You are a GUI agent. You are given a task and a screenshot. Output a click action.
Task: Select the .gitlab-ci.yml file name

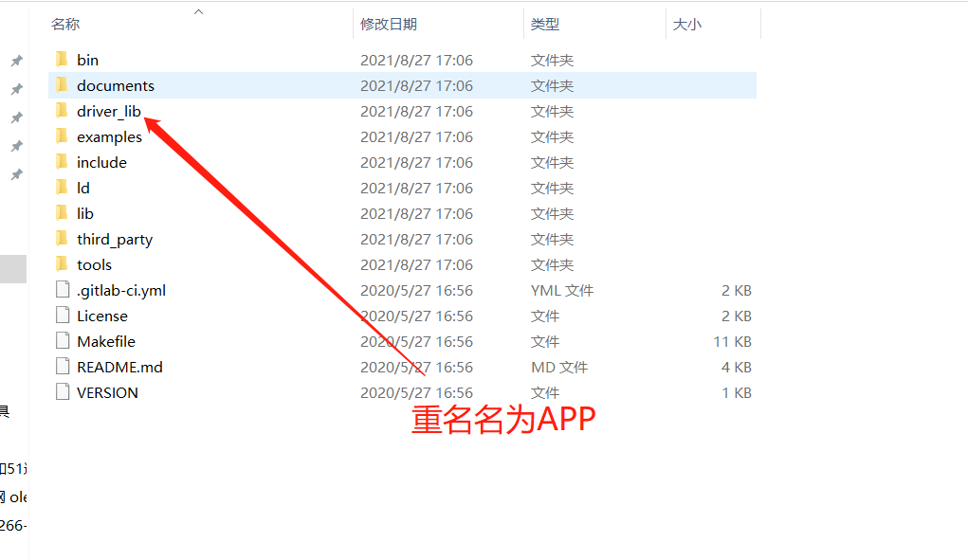pyautogui.click(x=121, y=291)
